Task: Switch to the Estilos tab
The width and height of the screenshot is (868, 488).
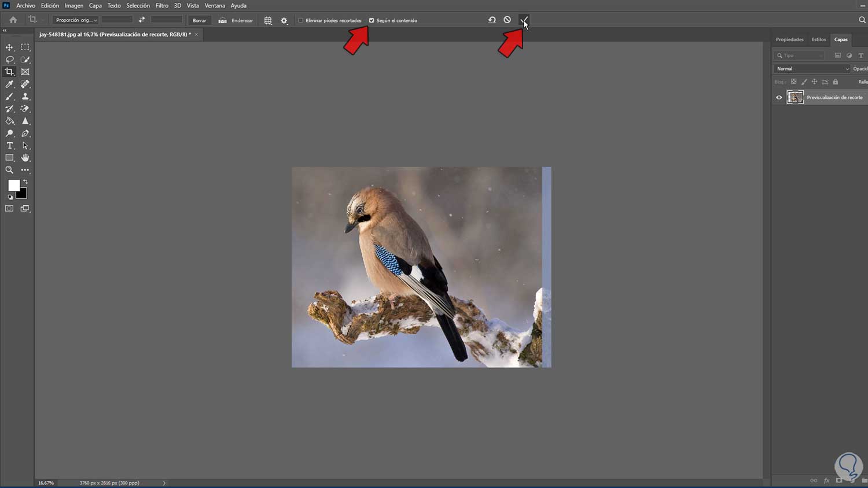Action: pos(819,39)
